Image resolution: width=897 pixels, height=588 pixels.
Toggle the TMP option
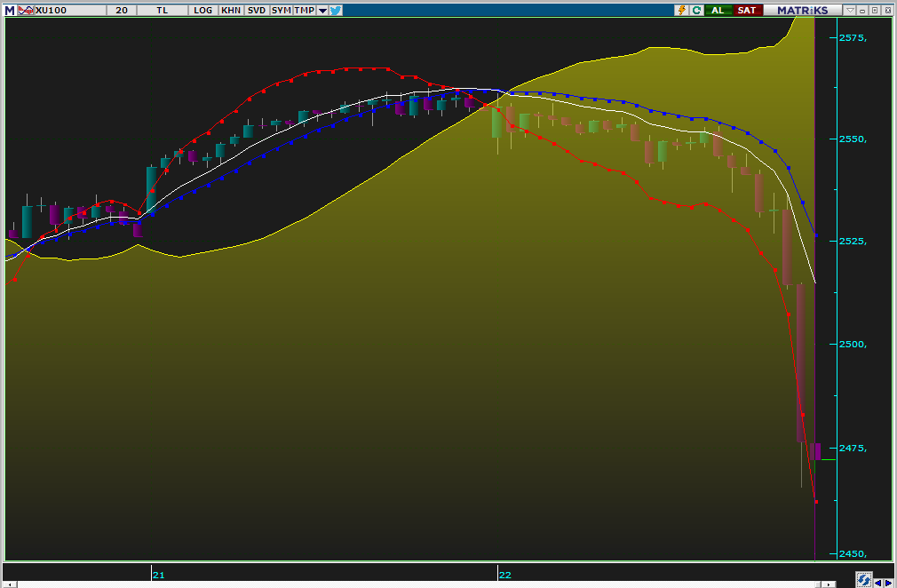coord(305,11)
